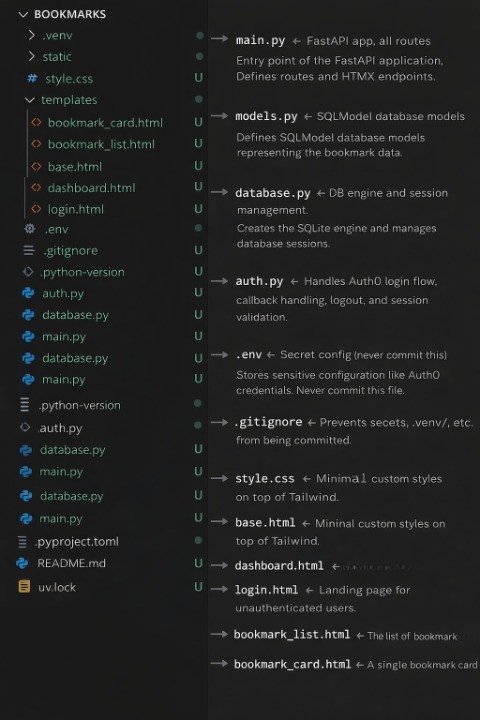Open README.md in the explorer
Viewport: 480px width, 720px height.
72,563
